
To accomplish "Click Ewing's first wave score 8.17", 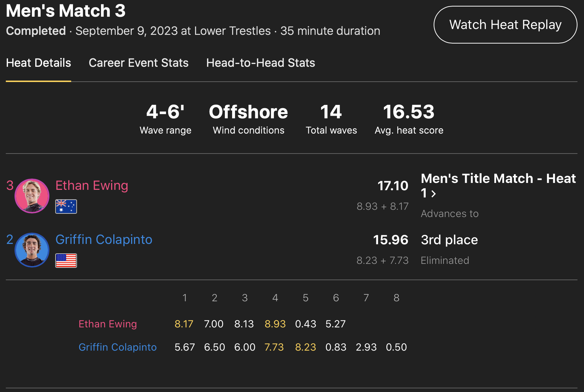I will pyautogui.click(x=184, y=324).
